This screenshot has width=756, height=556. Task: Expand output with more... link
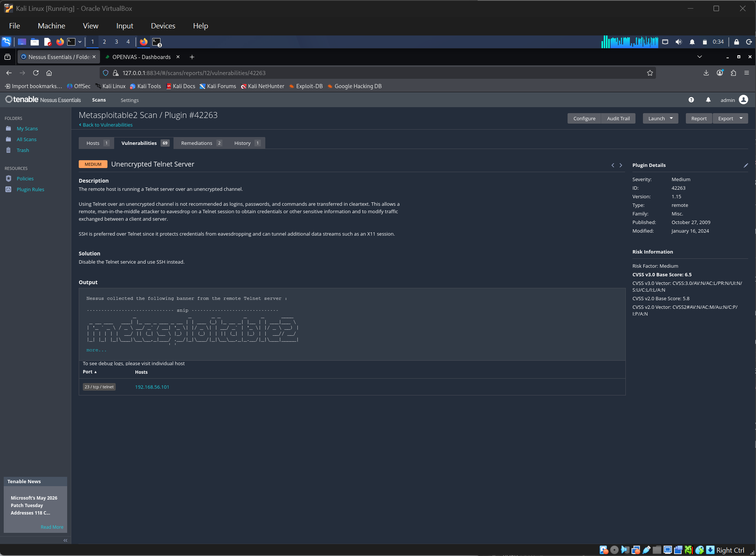96,350
